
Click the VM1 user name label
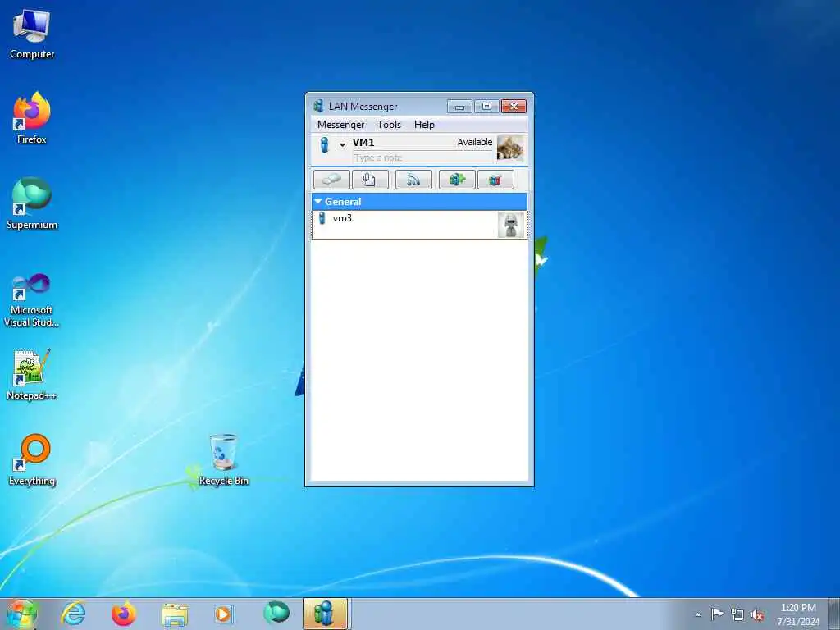tap(363, 143)
